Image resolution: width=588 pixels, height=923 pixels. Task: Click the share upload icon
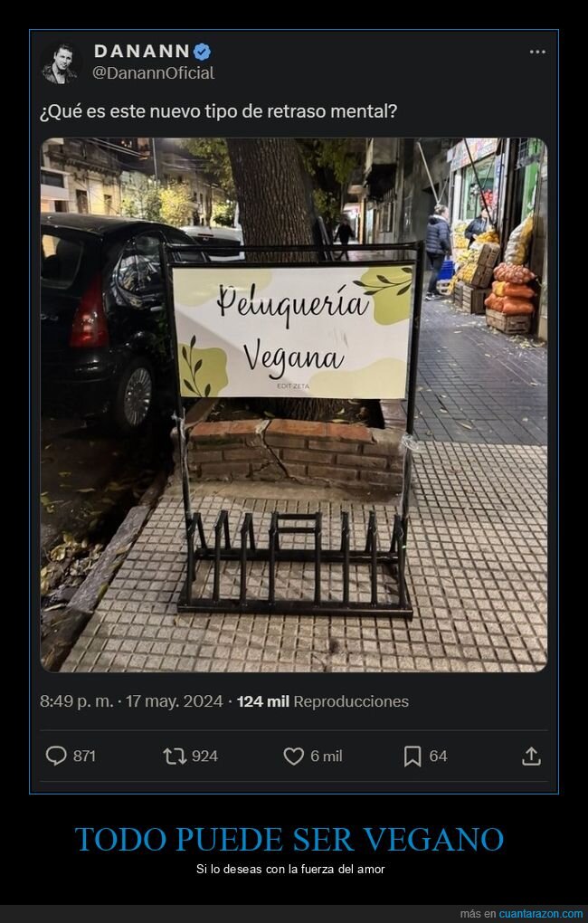point(531,756)
